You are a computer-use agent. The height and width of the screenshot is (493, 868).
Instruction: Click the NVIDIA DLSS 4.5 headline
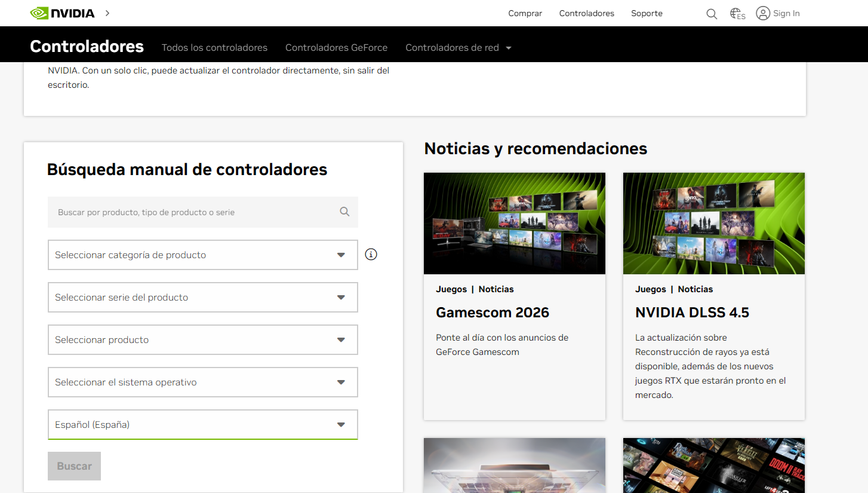692,313
